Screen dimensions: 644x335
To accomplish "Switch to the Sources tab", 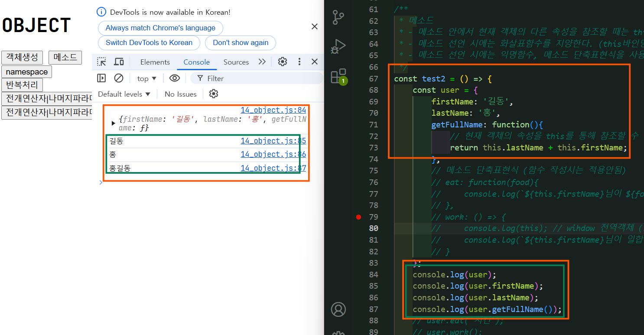I will click(x=236, y=62).
